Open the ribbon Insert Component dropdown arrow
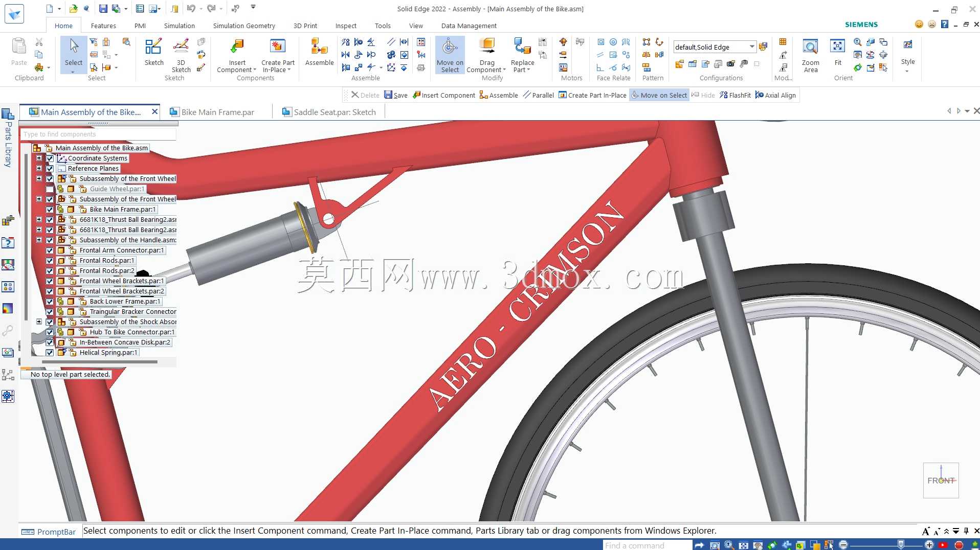This screenshot has width=980, height=550. click(x=255, y=70)
